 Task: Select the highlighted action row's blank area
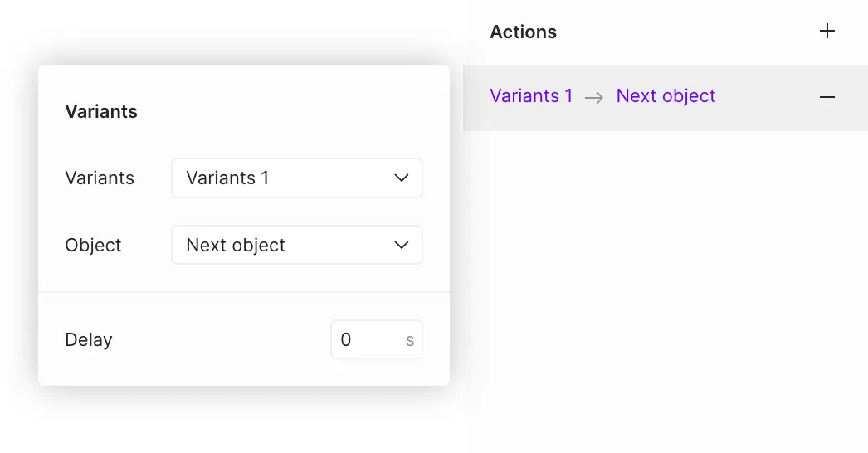click(763, 97)
